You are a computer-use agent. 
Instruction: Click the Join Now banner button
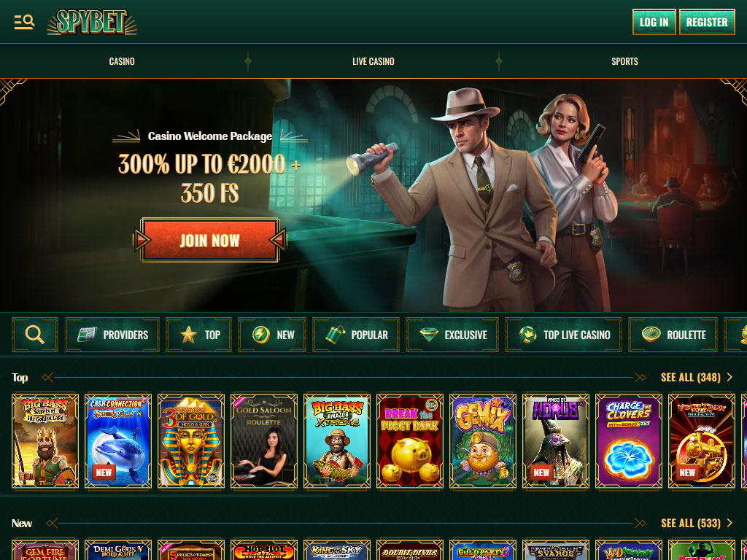(x=209, y=240)
